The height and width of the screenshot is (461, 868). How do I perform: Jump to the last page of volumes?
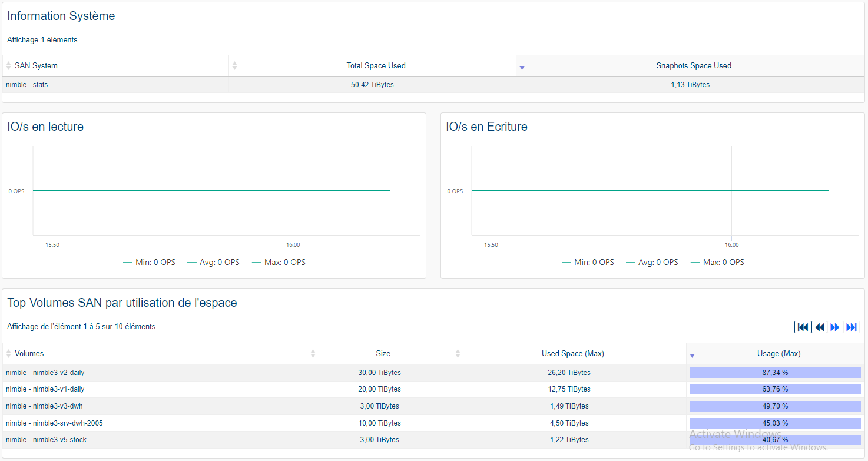tap(852, 327)
